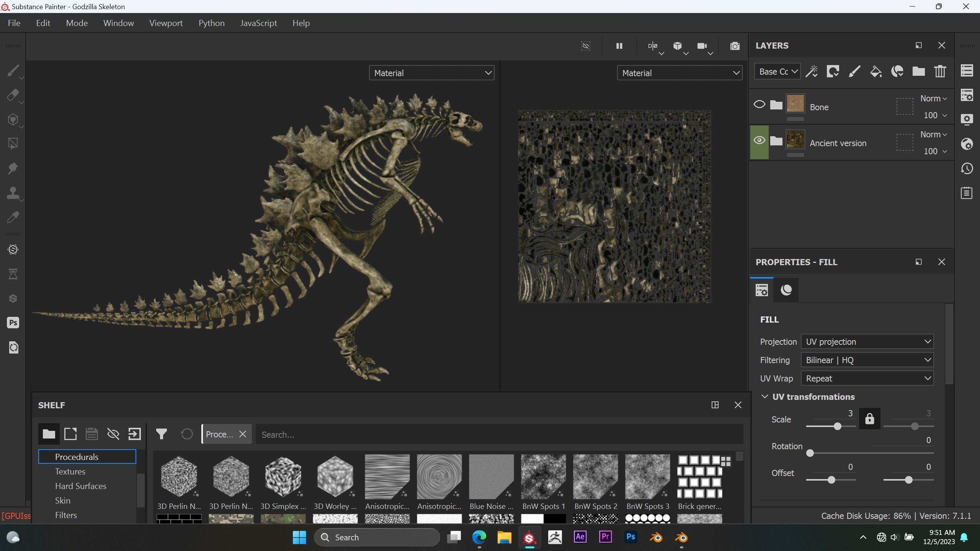
Task: Open the Display settings globe icon
Action: (967, 144)
